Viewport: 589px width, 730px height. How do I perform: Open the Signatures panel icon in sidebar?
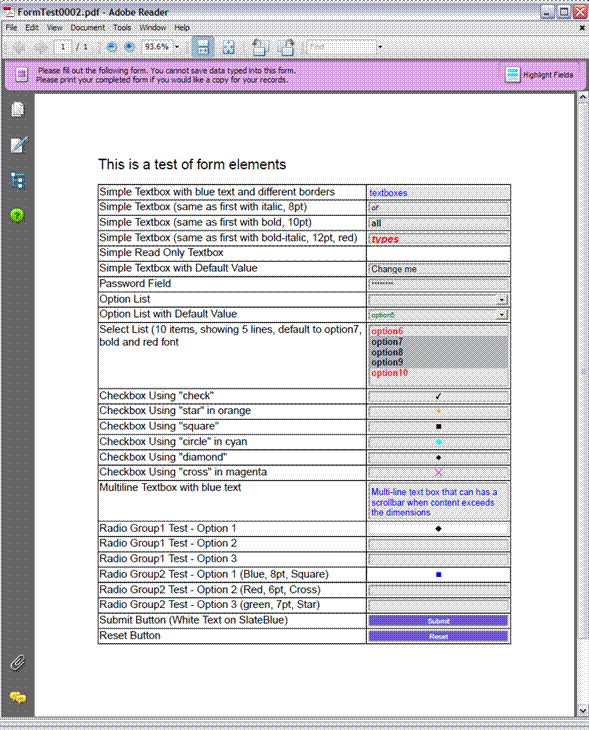(x=19, y=145)
